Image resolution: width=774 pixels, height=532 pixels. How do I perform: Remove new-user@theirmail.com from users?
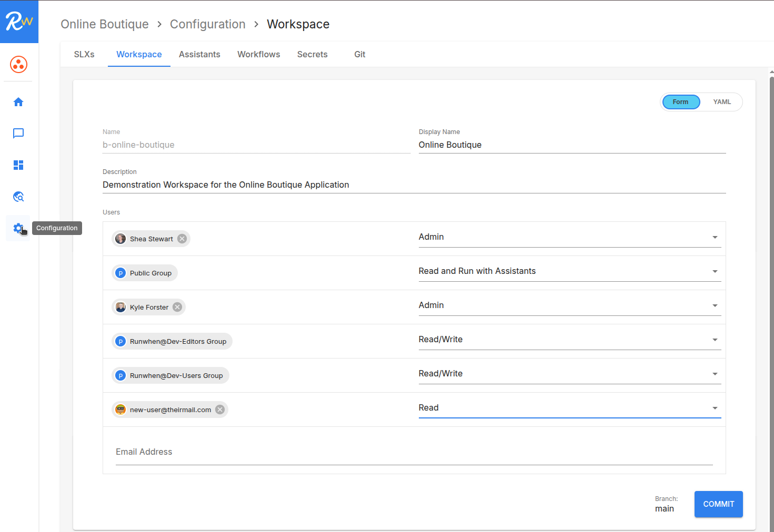coord(220,410)
